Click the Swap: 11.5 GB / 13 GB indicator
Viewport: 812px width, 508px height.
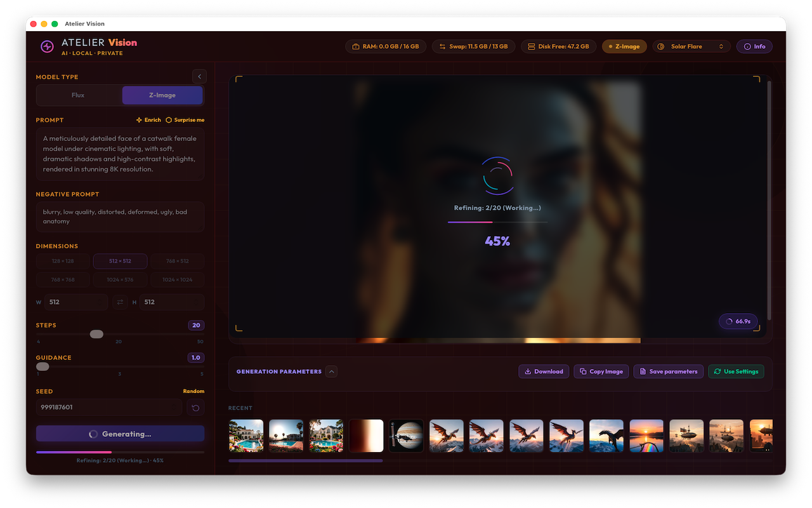coord(474,46)
